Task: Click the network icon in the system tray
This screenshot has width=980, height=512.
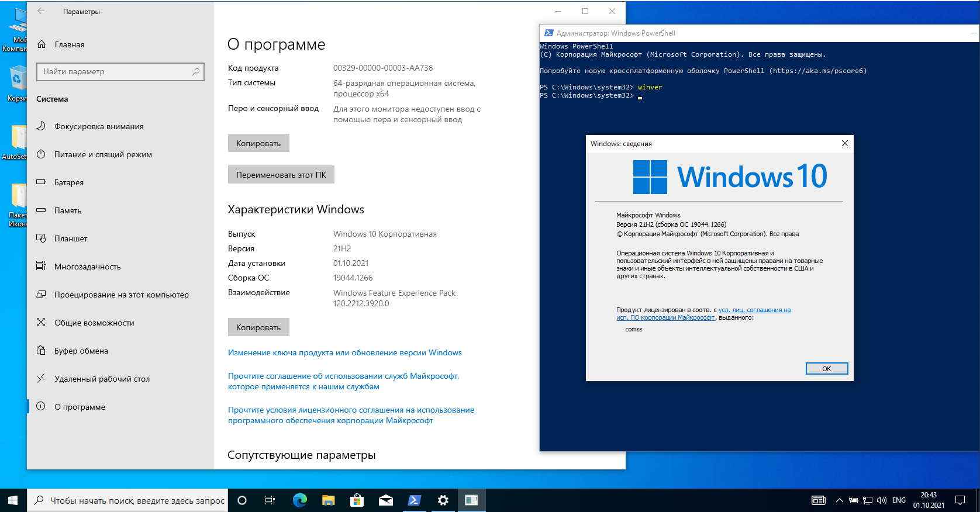Action: click(868, 500)
